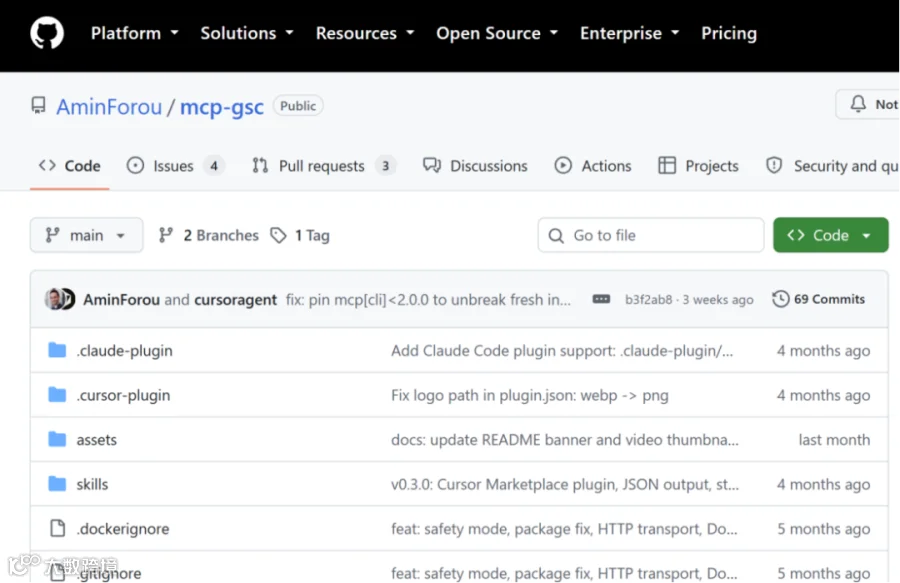Open the .dockerignore file
Viewport: 900px width, 583px height.
point(123,529)
